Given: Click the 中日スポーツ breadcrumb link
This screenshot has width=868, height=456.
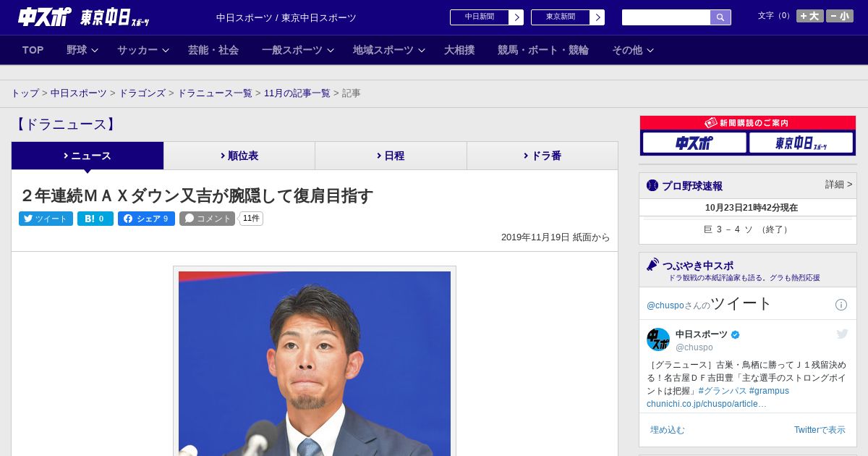Looking at the screenshot, I should [x=79, y=93].
